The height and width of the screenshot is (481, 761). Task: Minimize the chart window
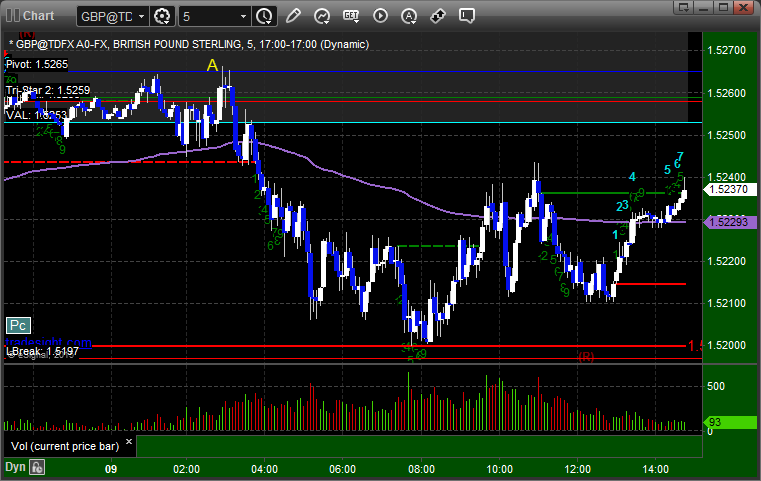click(704, 7)
